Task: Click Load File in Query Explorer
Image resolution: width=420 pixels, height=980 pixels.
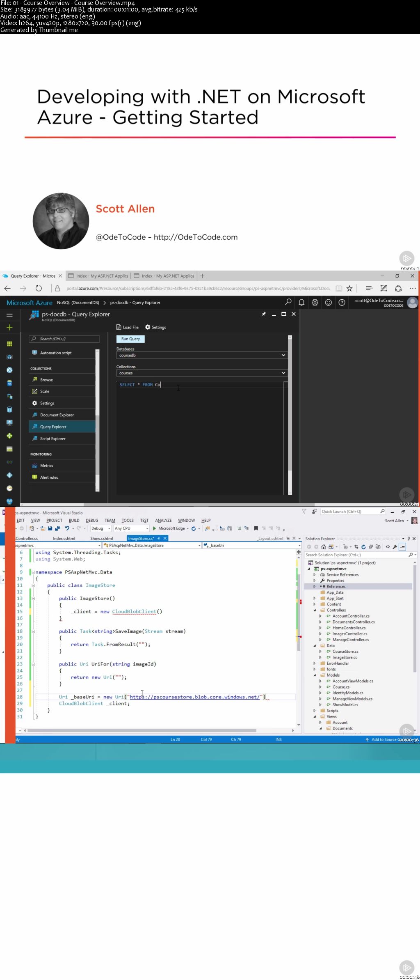Action: pyautogui.click(x=128, y=327)
